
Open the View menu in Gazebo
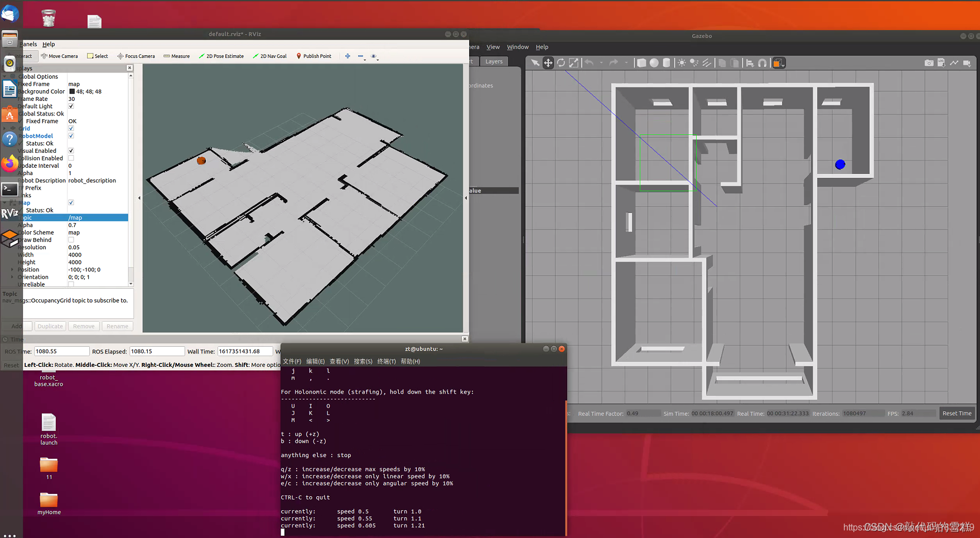pyautogui.click(x=493, y=47)
